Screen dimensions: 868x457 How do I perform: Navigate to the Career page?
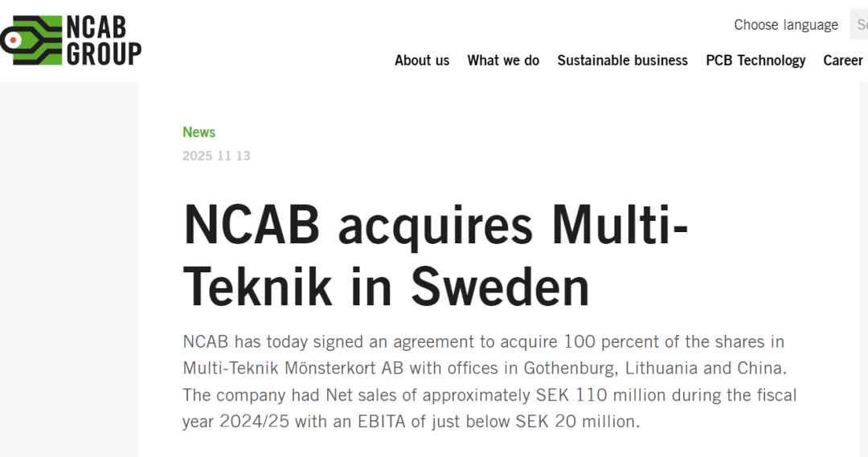(842, 60)
